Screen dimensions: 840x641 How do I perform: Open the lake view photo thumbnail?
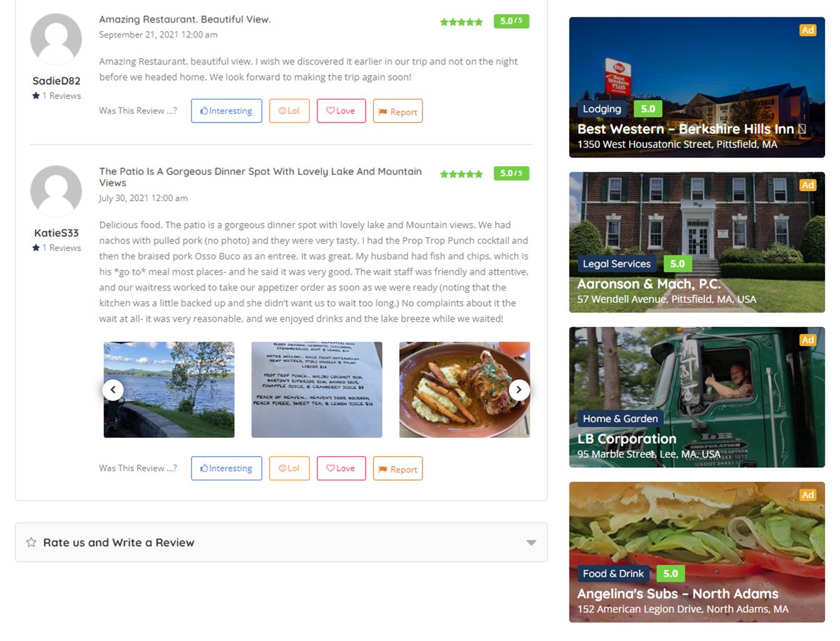click(x=169, y=390)
